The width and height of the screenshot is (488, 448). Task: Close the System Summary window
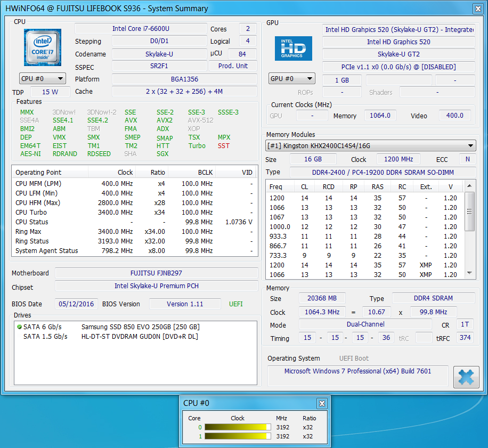(x=477, y=8)
